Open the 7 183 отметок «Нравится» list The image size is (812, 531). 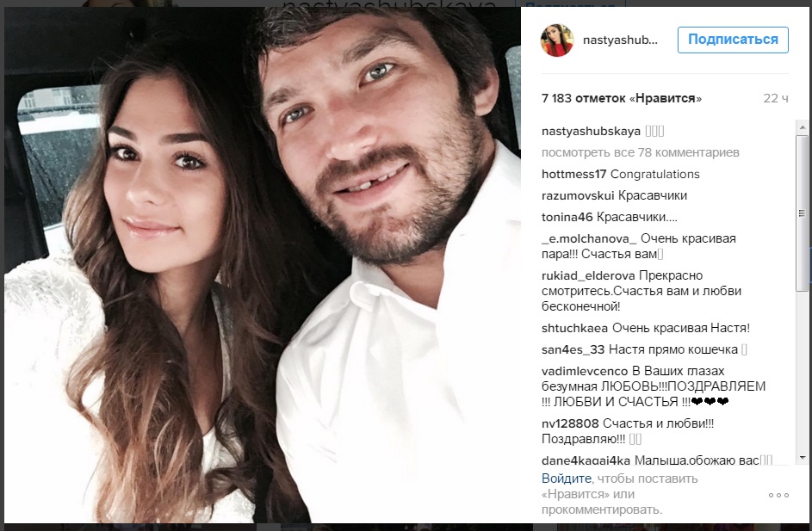pyautogui.click(x=622, y=98)
